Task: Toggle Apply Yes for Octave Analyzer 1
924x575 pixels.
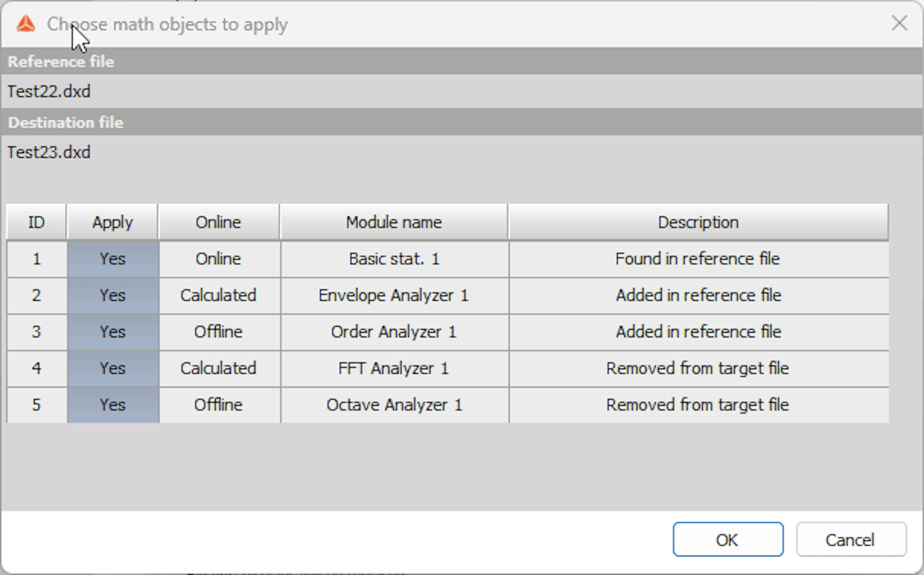Action: coord(113,405)
